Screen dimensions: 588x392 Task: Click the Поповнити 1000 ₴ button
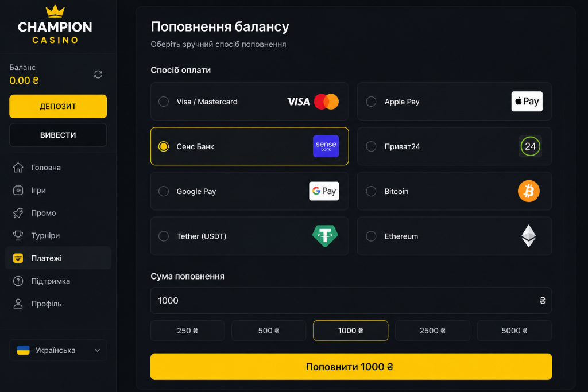pyautogui.click(x=351, y=367)
